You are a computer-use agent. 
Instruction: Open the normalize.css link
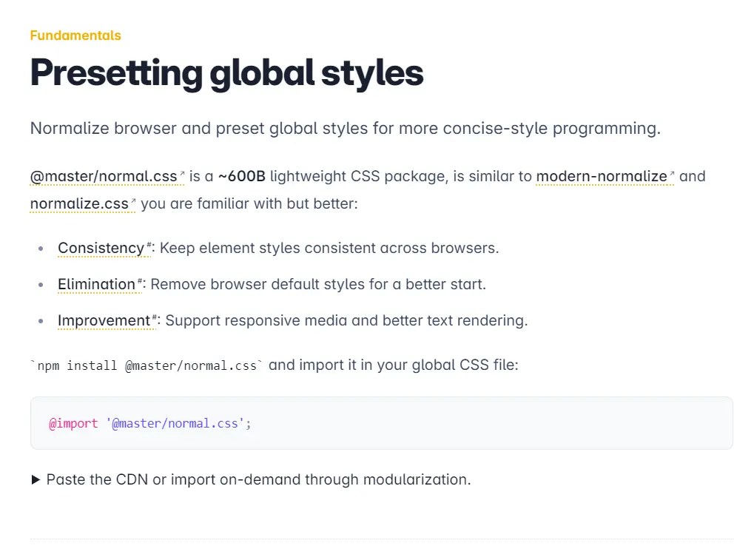pyautogui.click(x=79, y=203)
